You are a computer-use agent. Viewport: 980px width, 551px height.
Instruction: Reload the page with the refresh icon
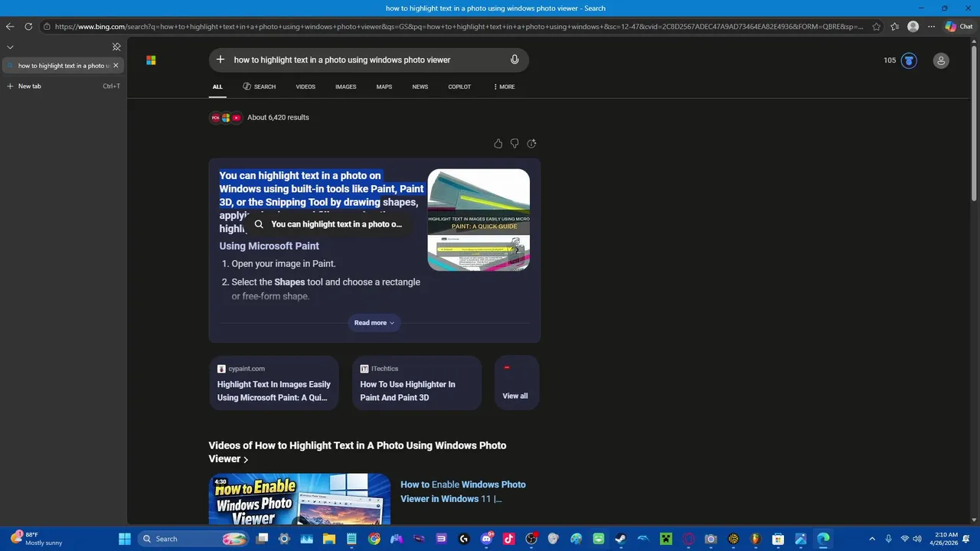(x=28, y=26)
